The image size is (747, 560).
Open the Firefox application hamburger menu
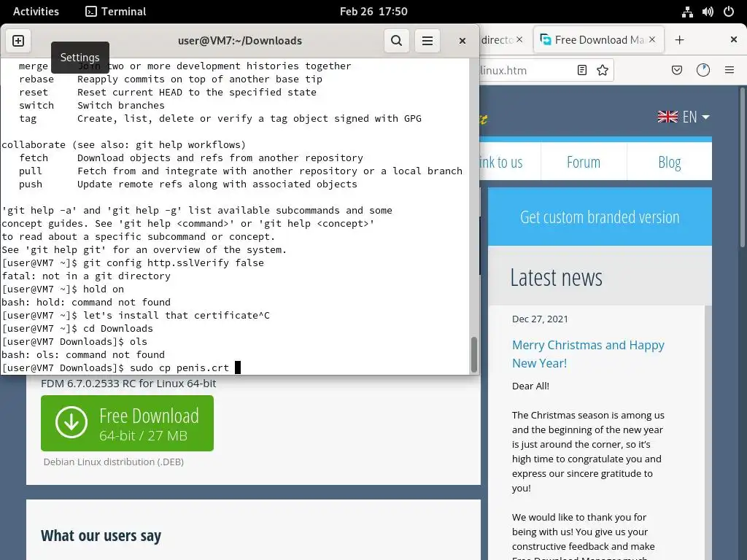[x=729, y=71]
